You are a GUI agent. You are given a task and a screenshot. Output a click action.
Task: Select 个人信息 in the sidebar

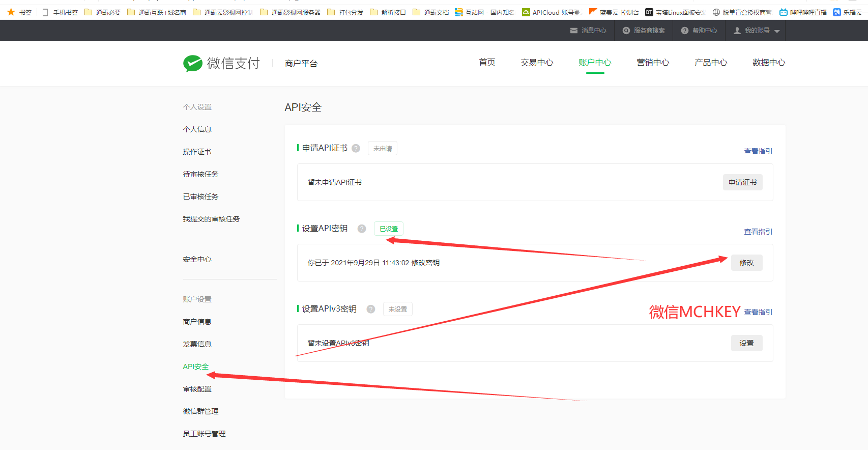(197, 129)
